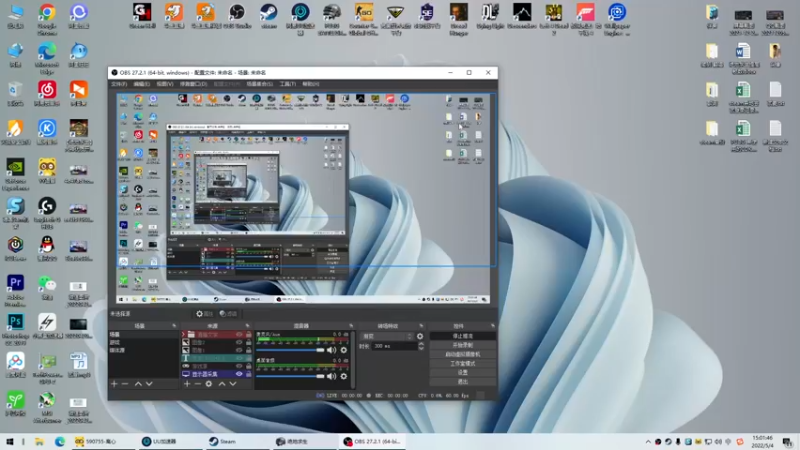The height and width of the screenshot is (450, 800).
Task: Undock the Audio Mixer panel via header icon
Action: [x=351, y=326]
